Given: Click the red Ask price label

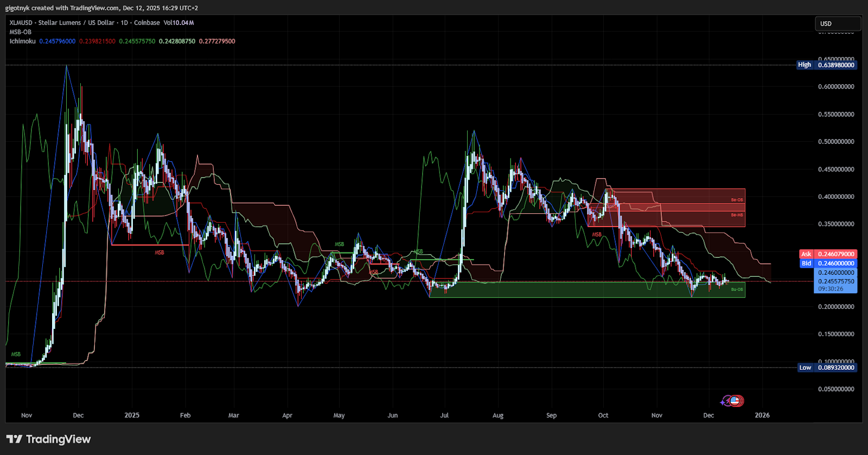Looking at the screenshot, I should pyautogui.click(x=806, y=254).
